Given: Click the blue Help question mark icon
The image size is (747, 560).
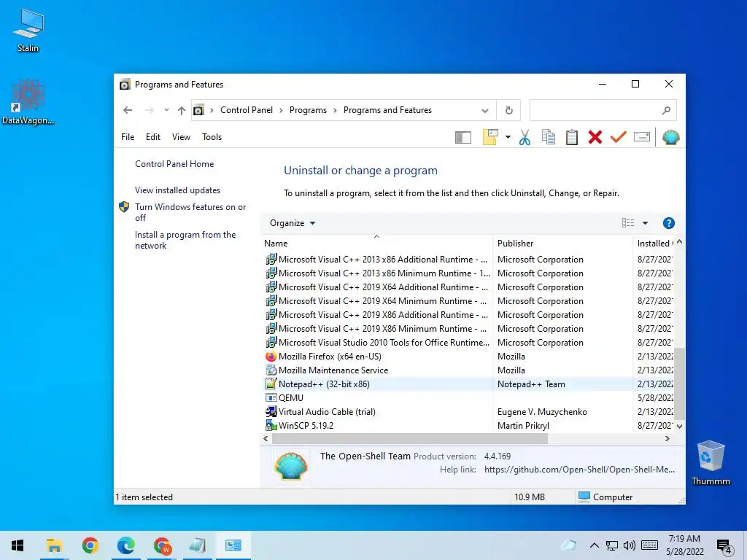Looking at the screenshot, I should [x=668, y=223].
